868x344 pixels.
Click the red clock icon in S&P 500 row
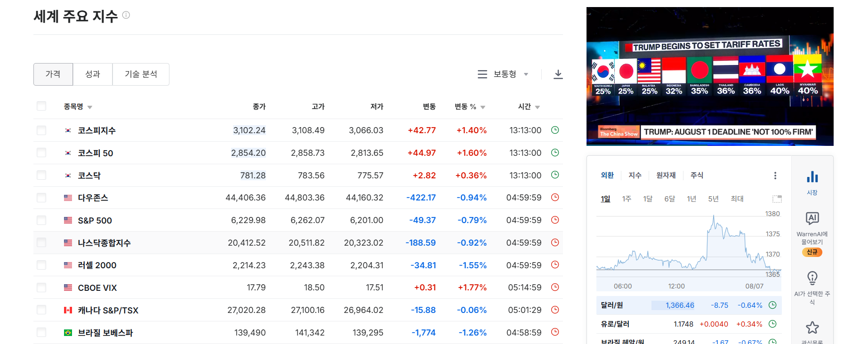pos(555,220)
